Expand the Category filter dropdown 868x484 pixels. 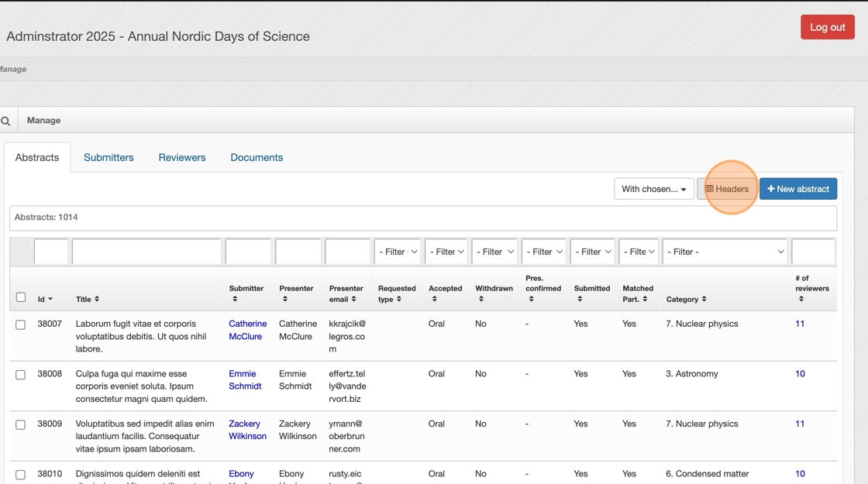(x=725, y=252)
